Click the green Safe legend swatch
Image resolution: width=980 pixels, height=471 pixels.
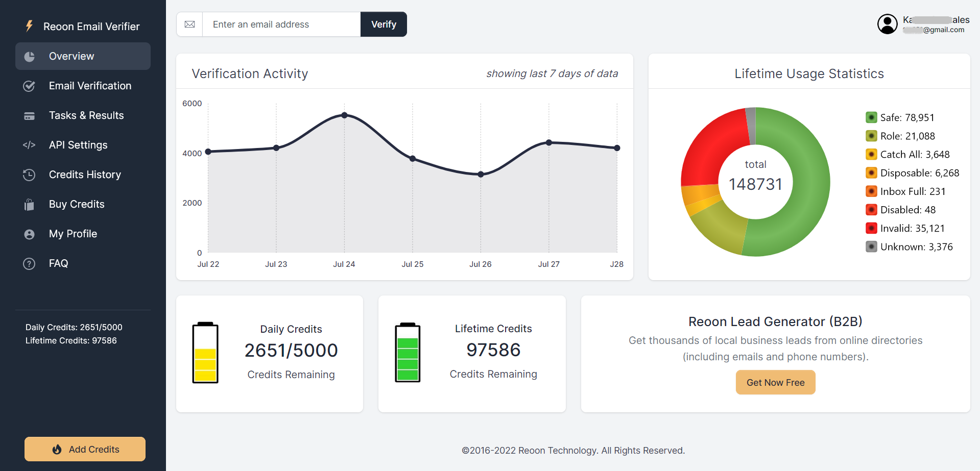point(871,117)
